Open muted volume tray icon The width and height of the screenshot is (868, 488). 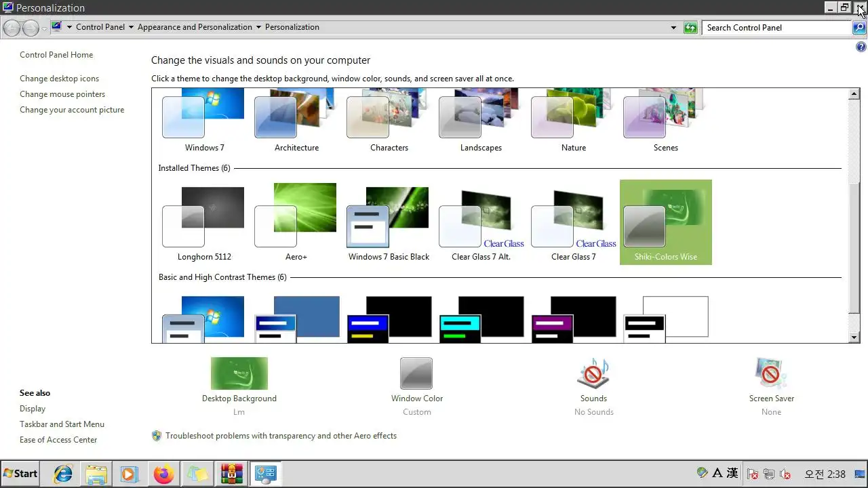coord(785,474)
